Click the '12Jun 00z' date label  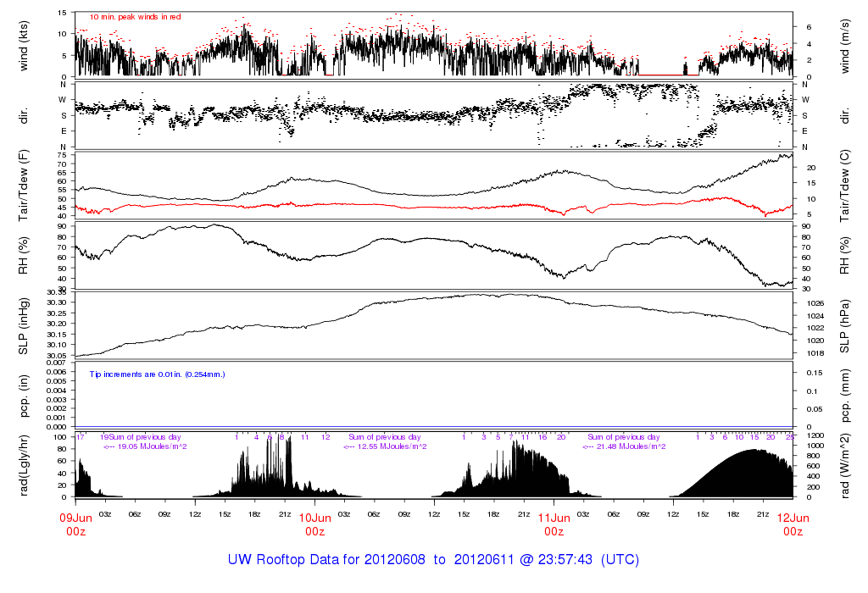click(793, 524)
